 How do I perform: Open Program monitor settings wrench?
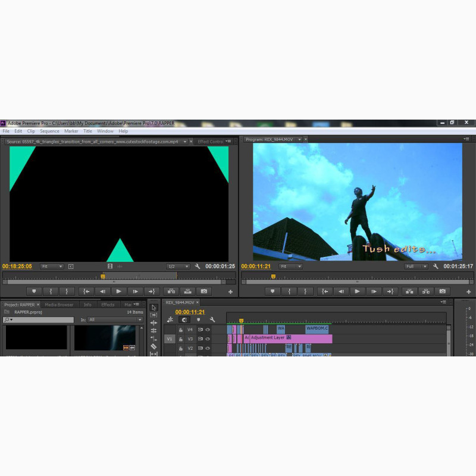click(x=436, y=266)
